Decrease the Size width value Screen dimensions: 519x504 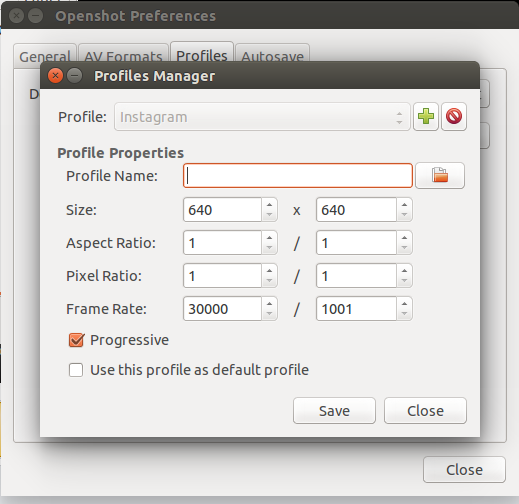click(x=269, y=215)
